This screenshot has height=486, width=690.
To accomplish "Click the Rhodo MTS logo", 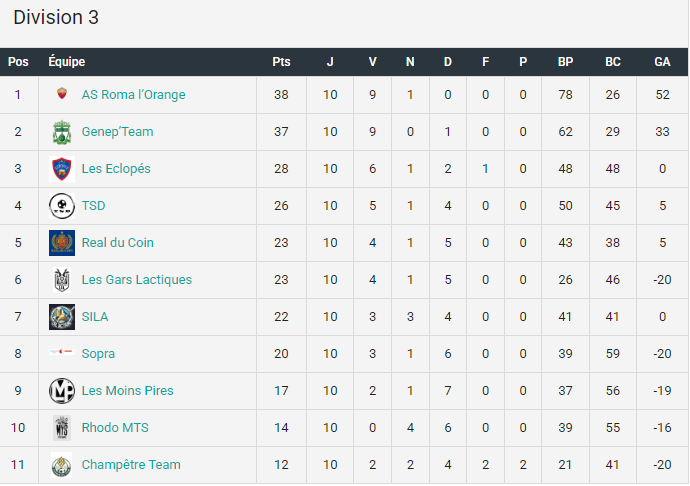I will tap(62, 427).
